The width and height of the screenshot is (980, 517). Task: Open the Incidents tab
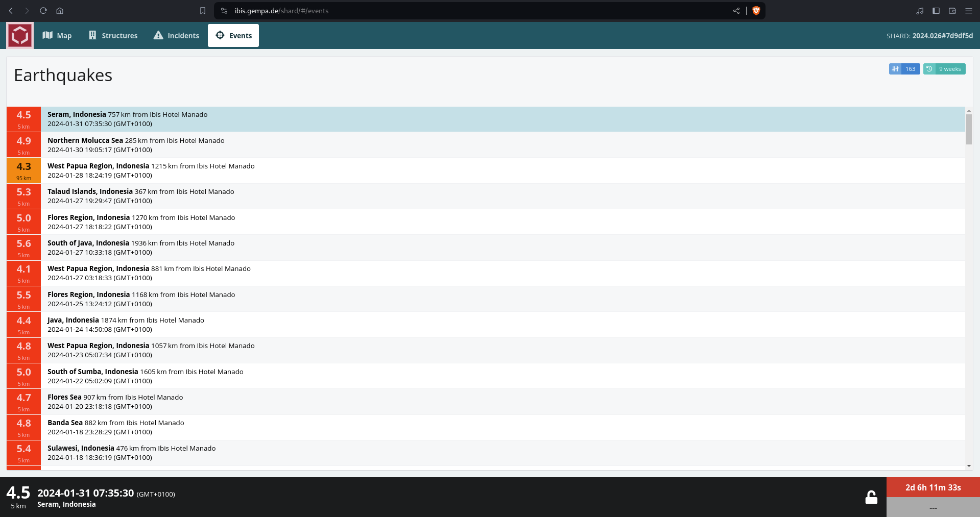[x=176, y=35]
